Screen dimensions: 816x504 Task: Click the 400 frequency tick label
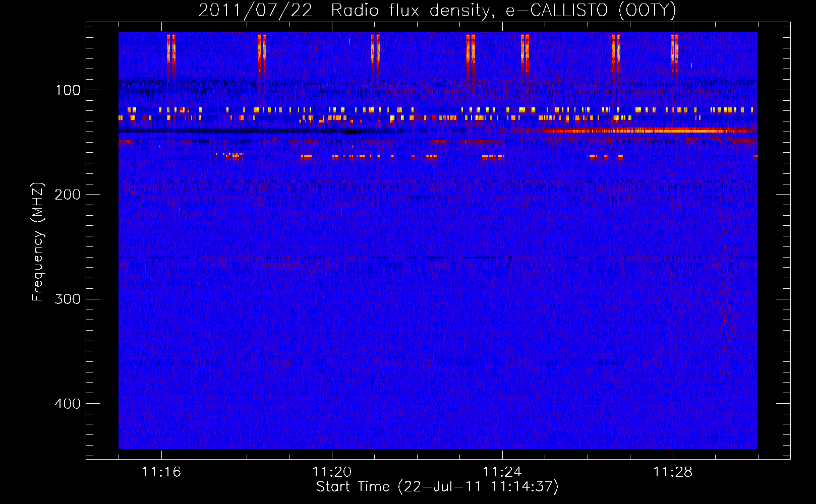[x=68, y=404]
